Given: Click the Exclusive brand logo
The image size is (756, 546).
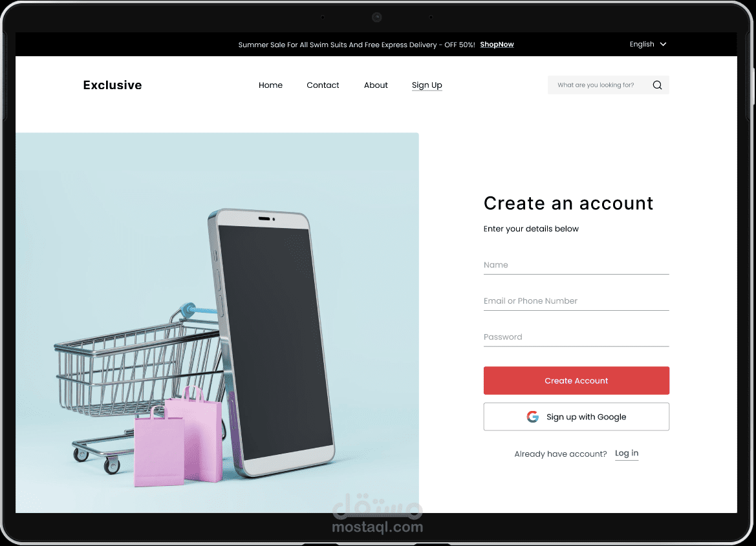Looking at the screenshot, I should (x=113, y=85).
